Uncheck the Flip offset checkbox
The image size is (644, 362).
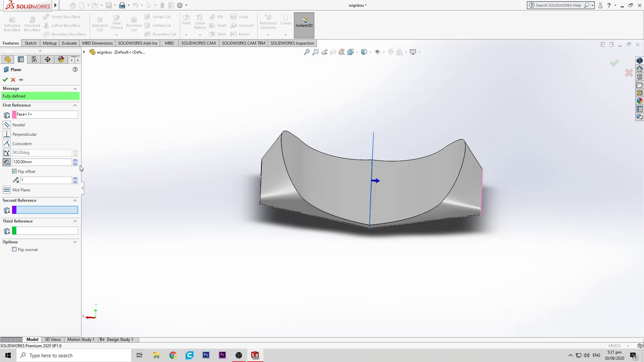[14, 171]
